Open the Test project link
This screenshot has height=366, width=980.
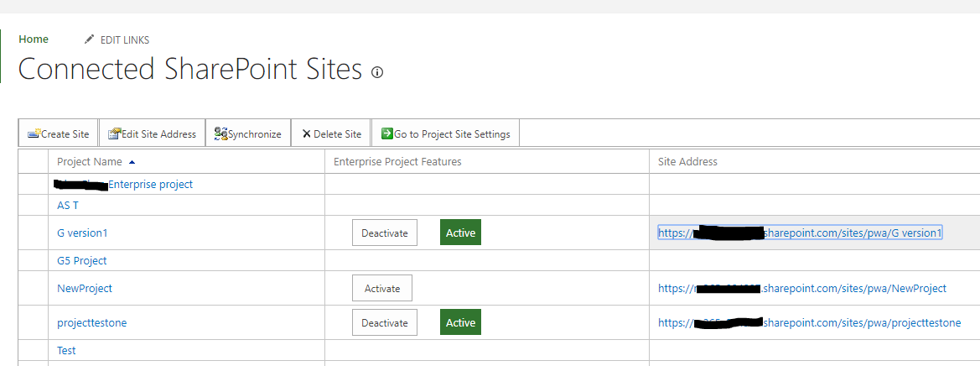pos(66,350)
